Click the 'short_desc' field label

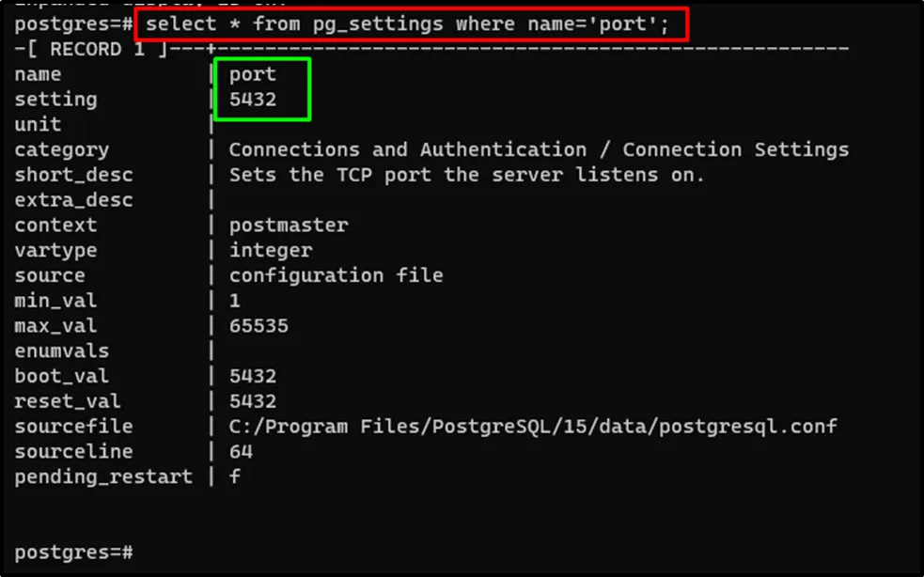(73, 175)
